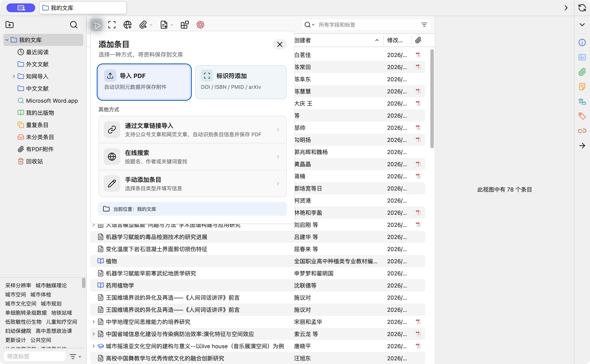This screenshot has height=364, width=590.
Task: Filter by the 城市规划 tag
Action: [x=51, y=304]
